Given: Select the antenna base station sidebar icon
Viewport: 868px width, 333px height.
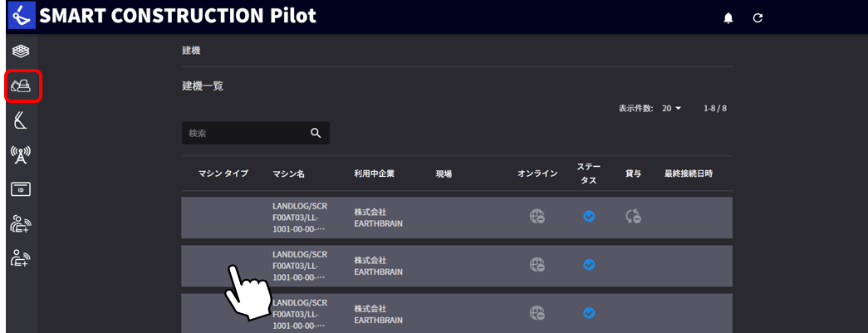Looking at the screenshot, I should pos(21,155).
